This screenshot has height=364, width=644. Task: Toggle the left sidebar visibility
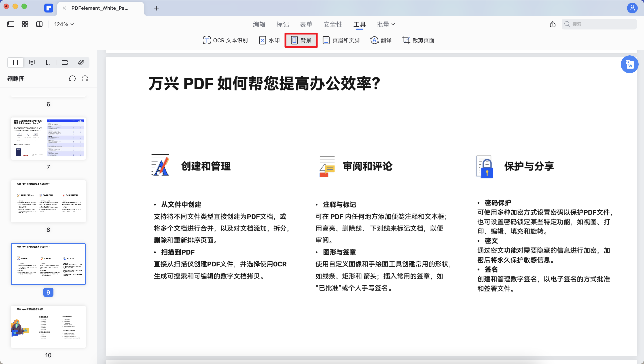click(x=11, y=24)
